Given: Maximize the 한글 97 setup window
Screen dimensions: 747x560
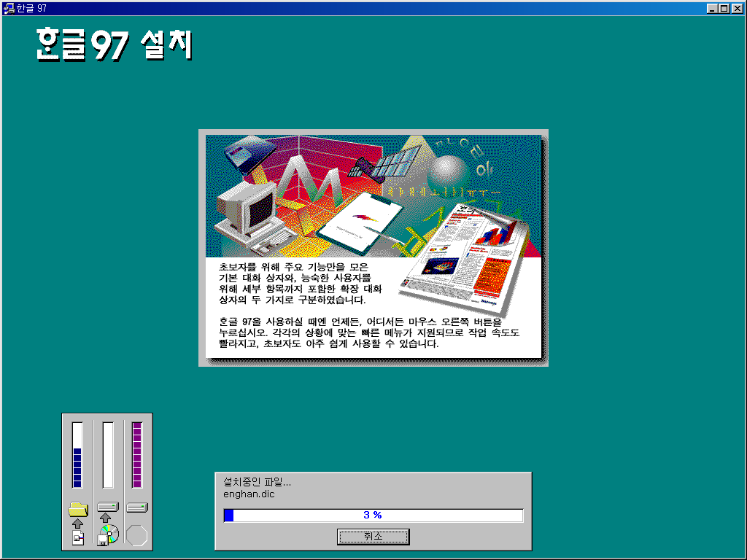Looking at the screenshot, I should (724, 8).
